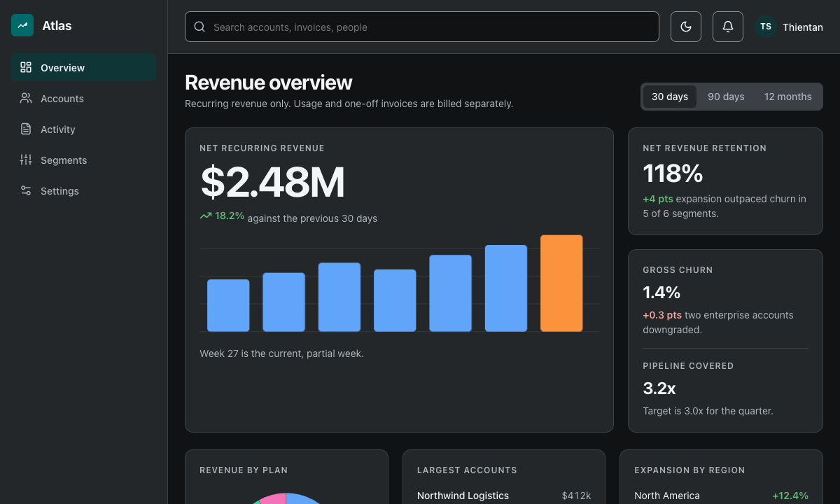Click the Activity document icon
The height and width of the screenshot is (504, 840).
tap(26, 129)
